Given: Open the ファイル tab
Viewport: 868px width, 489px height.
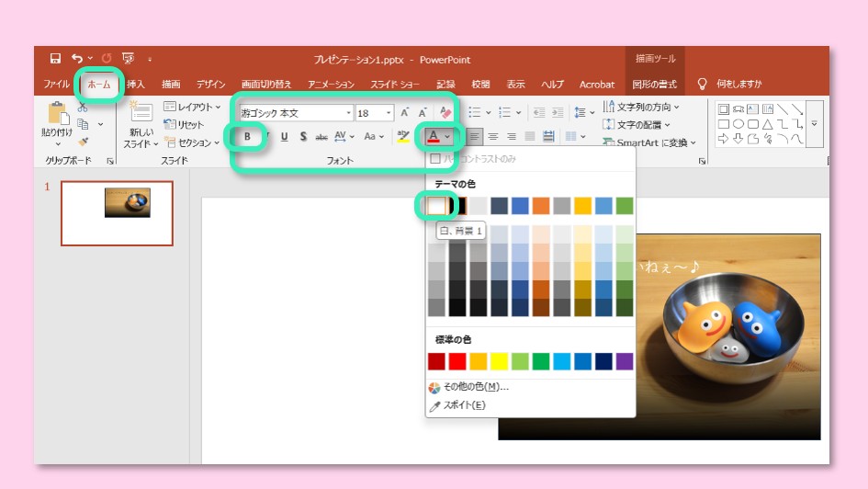Looking at the screenshot, I should 56,85.
